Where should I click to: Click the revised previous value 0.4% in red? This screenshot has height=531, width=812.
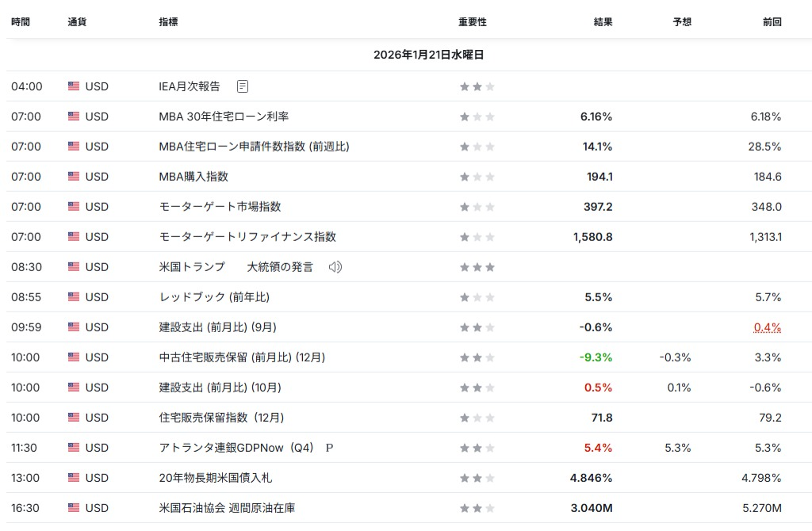[x=767, y=327]
